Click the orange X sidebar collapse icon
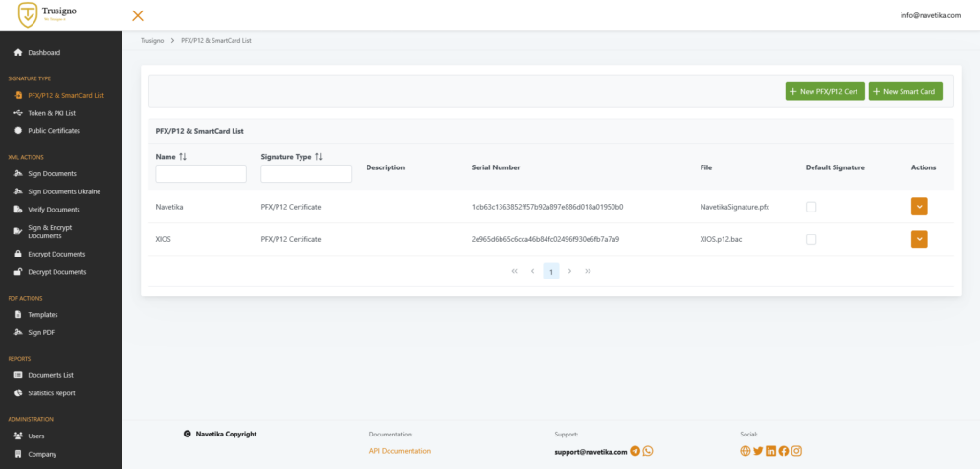The width and height of the screenshot is (980, 469). tap(138, 15)
